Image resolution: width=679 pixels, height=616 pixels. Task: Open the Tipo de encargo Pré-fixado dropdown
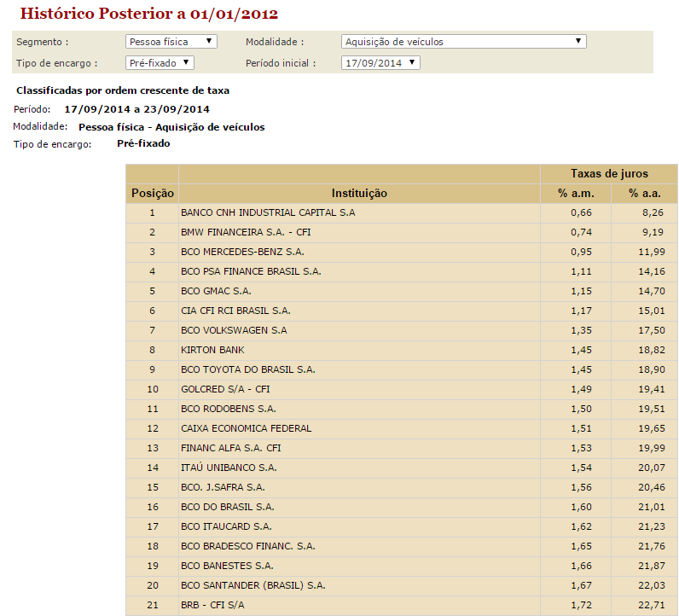pos(160,62)
